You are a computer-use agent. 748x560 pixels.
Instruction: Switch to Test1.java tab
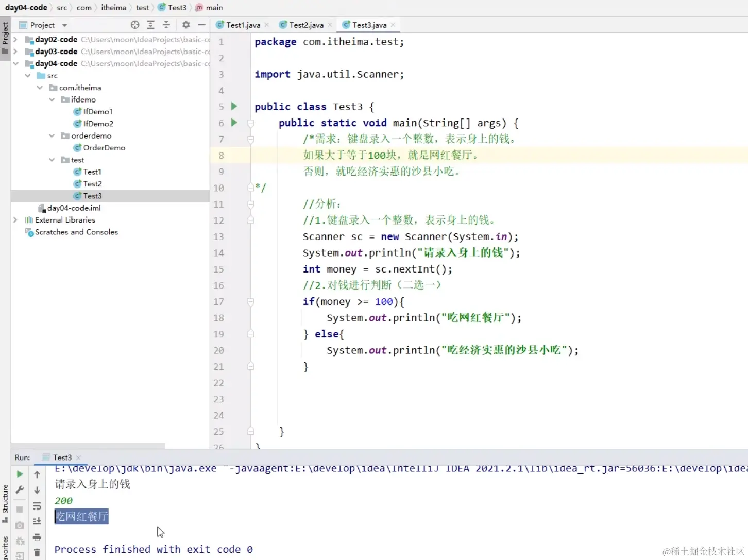(242, 25)
